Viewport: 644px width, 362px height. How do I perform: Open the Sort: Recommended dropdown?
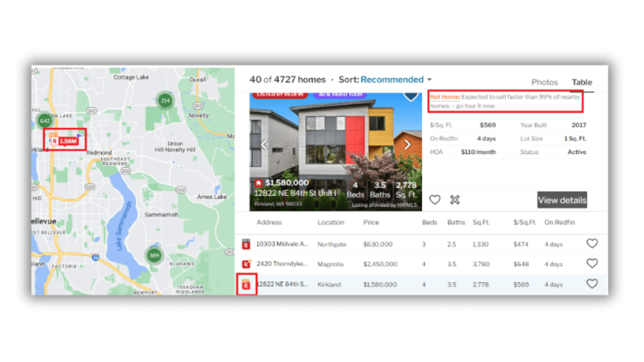pos(392,79)
